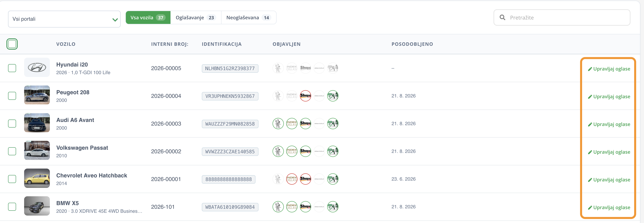Manage ads for Audi A6 Avant
Screen dimensions: 644x223
pyautogui.click(x=609, y=124)
